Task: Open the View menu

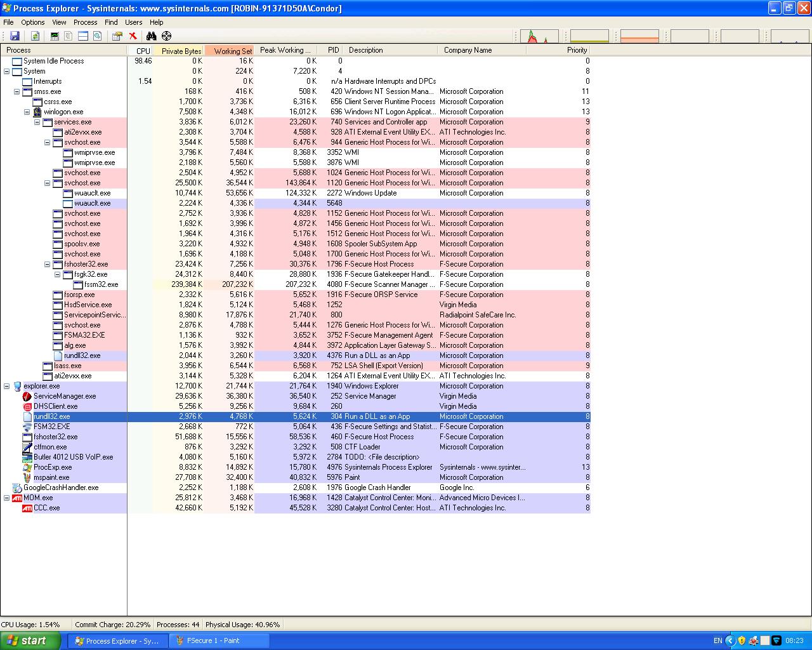Action: [x=59, y=22]
